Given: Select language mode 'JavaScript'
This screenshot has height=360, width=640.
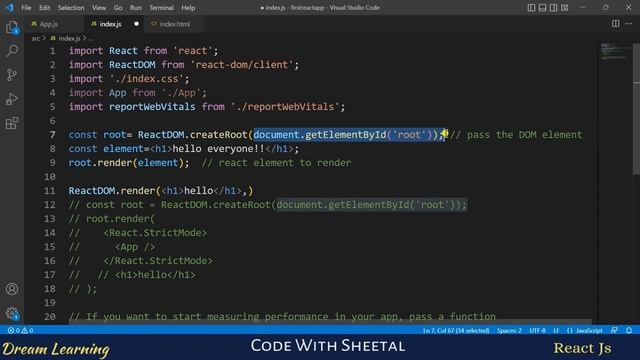Looking at the screenshot, I should tap(589, 330).
